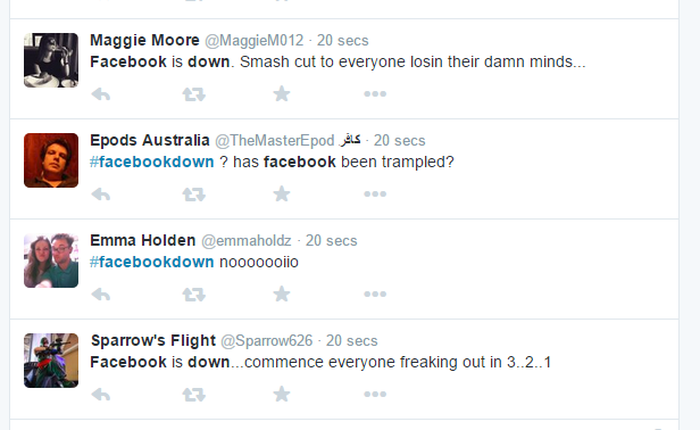Reply to Sparrow's Flight tweet
Viewport: 700px width, 430px height.
pyautogui.click(x=100, y=394)
